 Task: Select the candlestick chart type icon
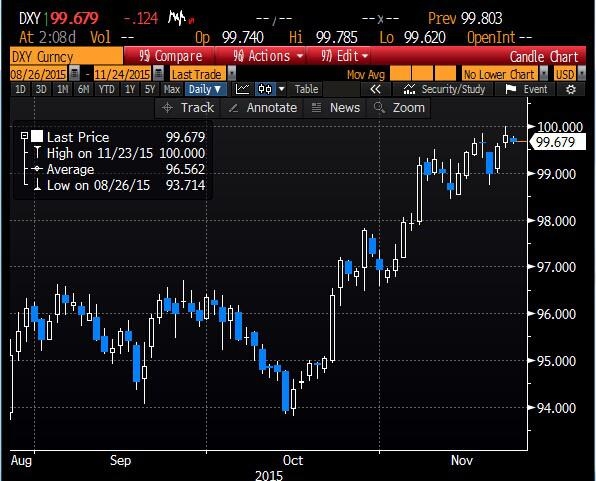pyautogui.click(x=265, y=89)
